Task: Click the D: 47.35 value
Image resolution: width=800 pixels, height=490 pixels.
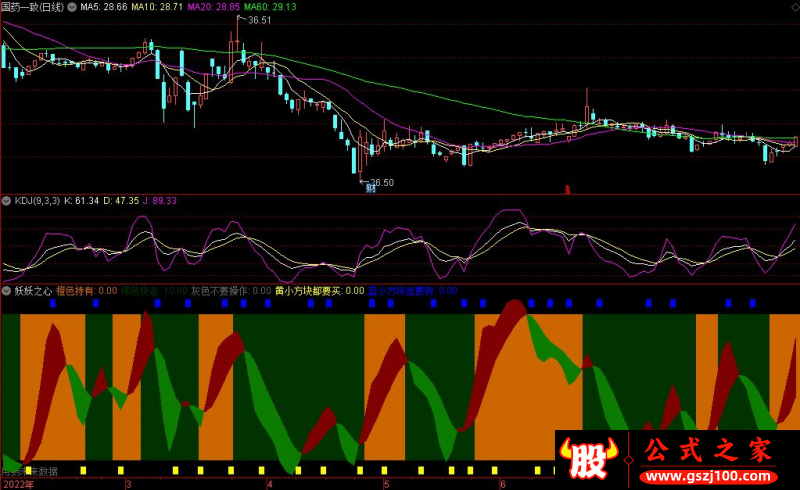Action: [x=121, y=201]
